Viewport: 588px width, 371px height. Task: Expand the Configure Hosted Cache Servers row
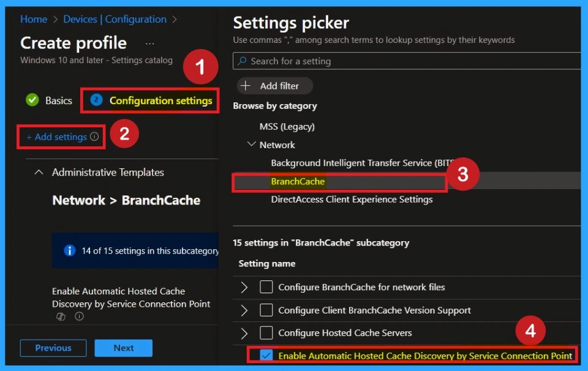coord(244,333)
